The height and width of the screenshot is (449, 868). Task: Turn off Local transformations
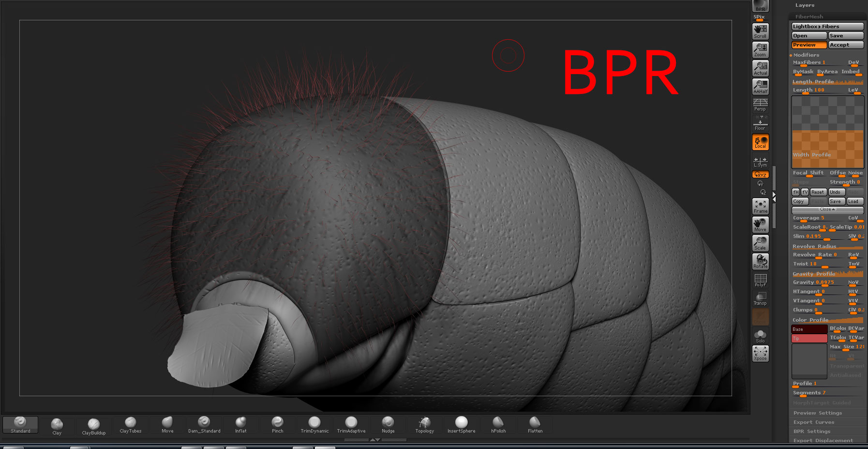coord(760,142)
